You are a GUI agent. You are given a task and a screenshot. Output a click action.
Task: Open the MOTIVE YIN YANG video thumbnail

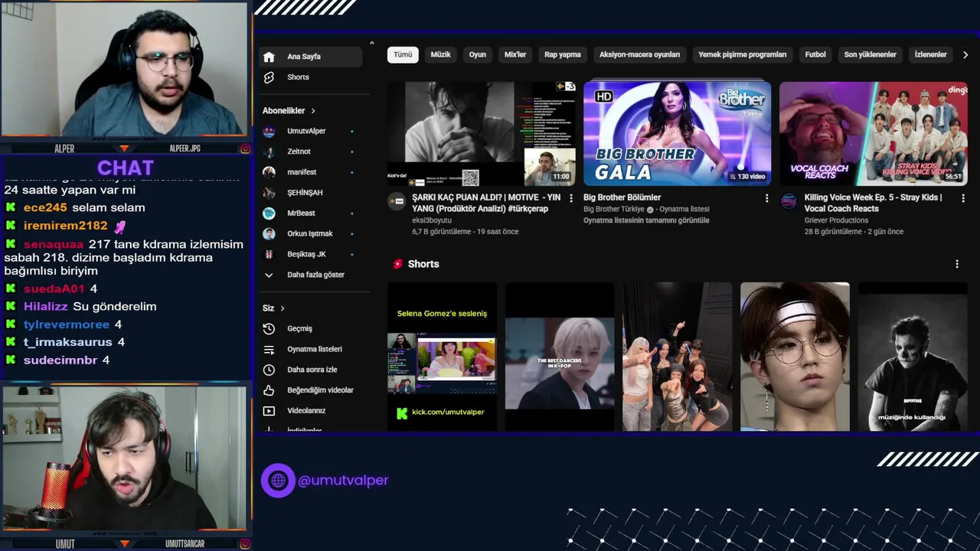point(482,134)
